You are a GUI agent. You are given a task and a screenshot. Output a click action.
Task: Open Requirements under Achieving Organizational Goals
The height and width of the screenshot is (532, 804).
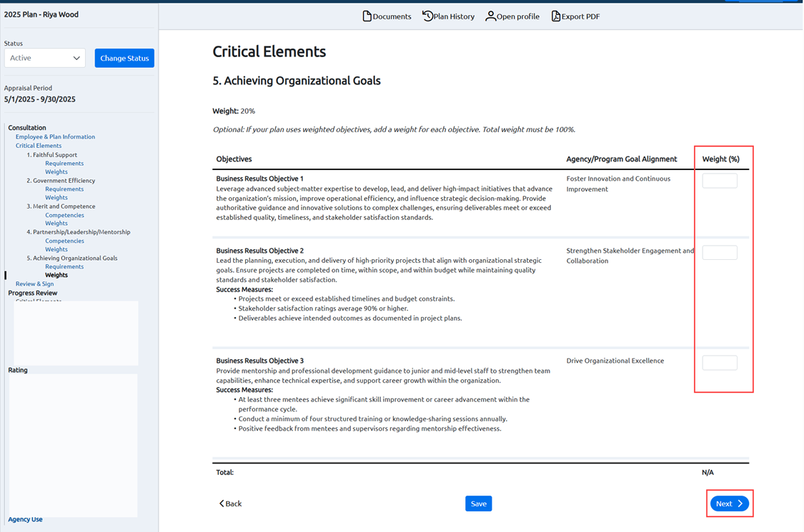click(x=64, y=266)
